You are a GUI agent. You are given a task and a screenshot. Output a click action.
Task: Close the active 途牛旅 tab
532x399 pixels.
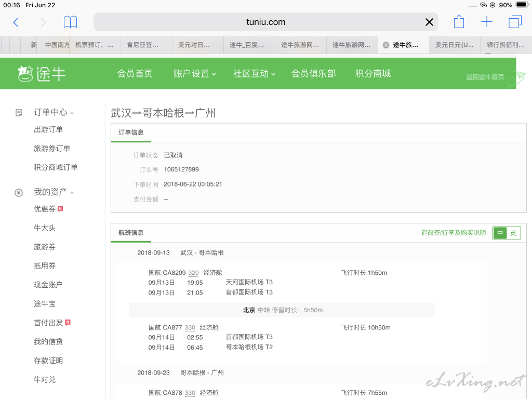(386, 45)
